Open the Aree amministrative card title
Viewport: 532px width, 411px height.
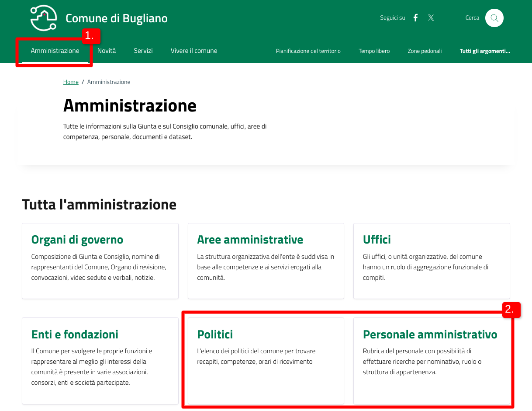tap(250, 240)
